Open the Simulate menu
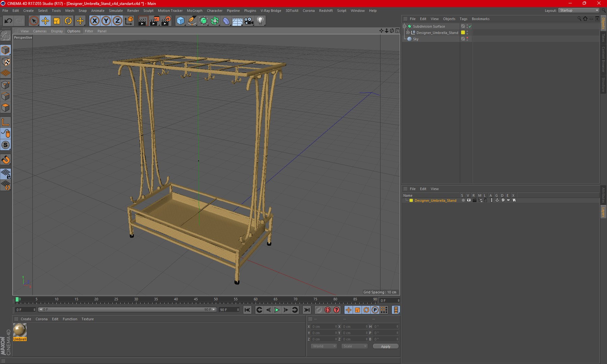 (x=116, y=10)
